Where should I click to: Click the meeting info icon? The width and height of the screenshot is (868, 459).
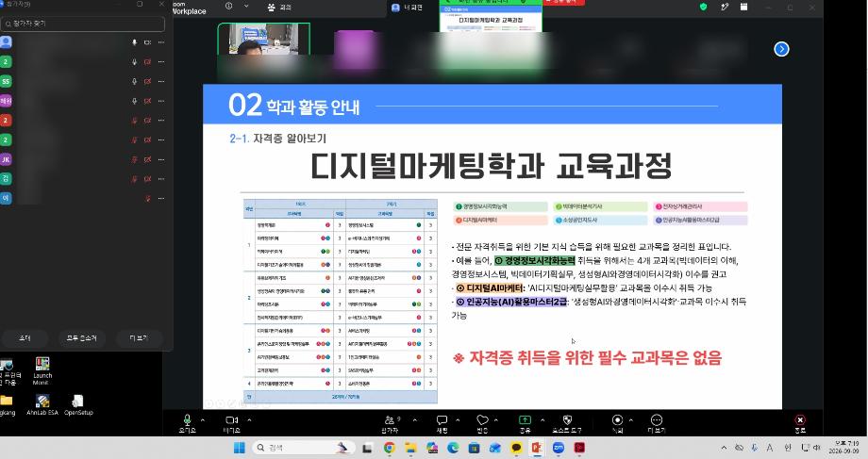[x=228, y=6]
